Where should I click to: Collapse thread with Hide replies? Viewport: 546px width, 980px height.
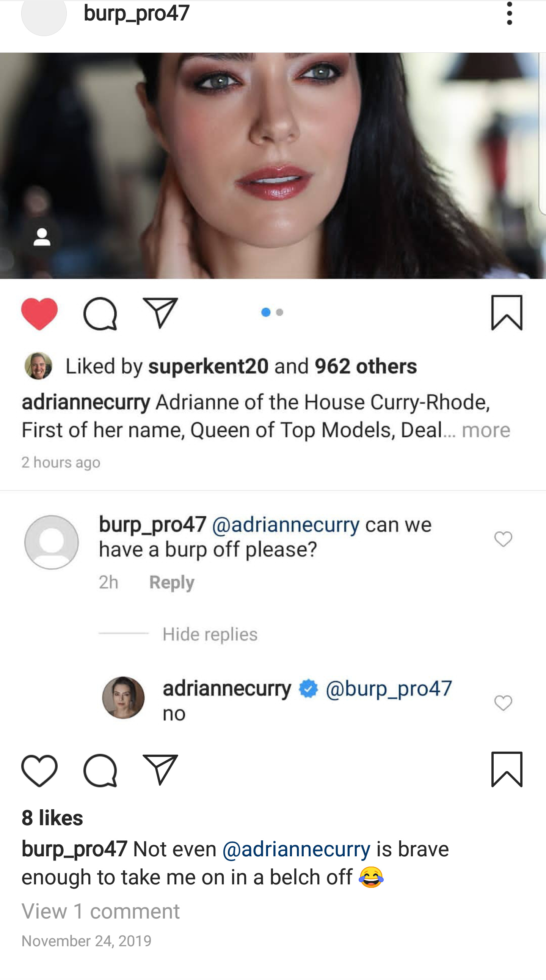pyautogui.click(x=210, y=634)
